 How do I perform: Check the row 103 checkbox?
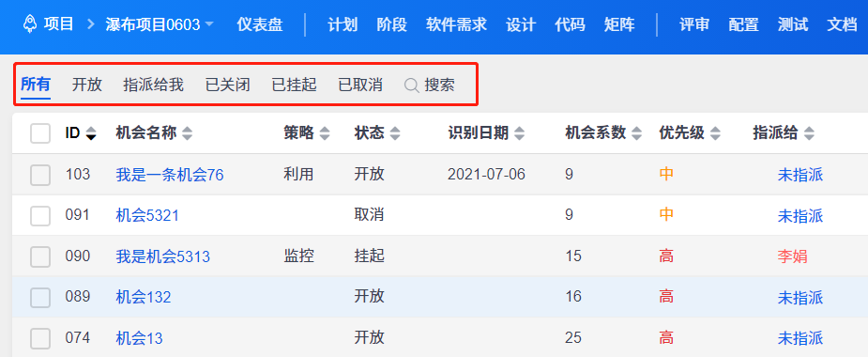(40, 175)
